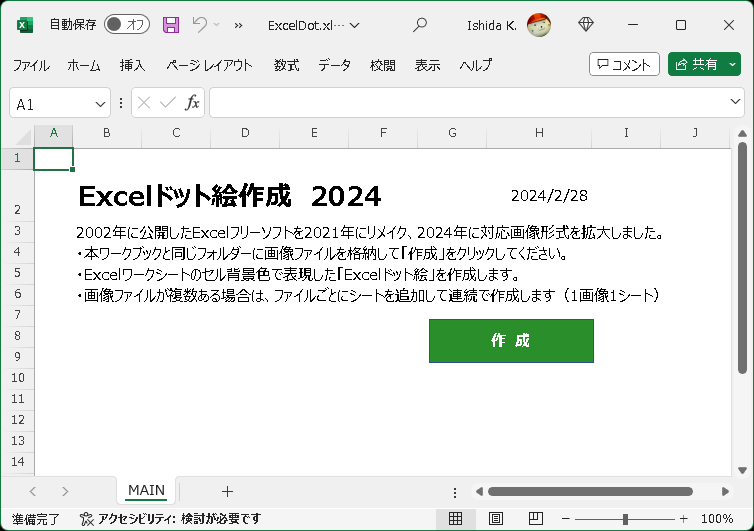Image resolution: width=754 pixels, height=531 pixels.
Task: Add a new sheet with plus icon
Action: 227,492
